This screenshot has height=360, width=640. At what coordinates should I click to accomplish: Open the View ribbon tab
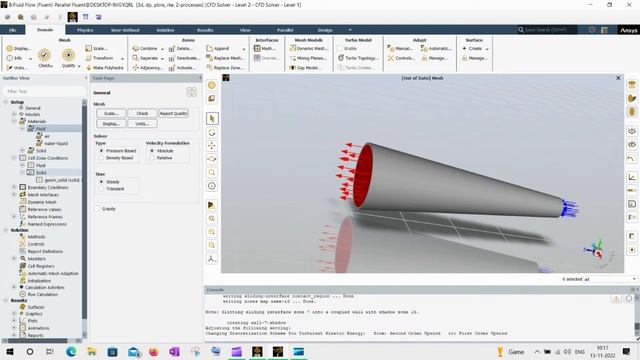[245, 30]
